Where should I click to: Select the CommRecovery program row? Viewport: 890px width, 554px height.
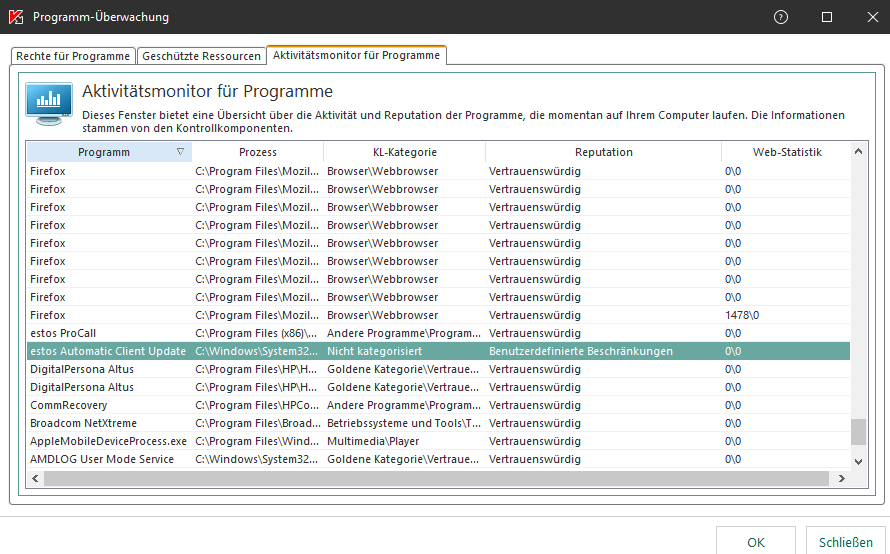[438, 405]
